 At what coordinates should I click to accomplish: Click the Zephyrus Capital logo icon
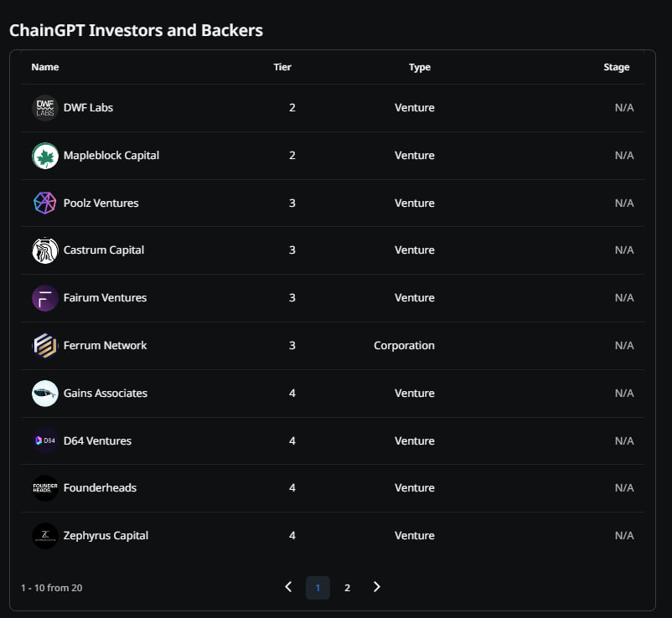[45, 536]
